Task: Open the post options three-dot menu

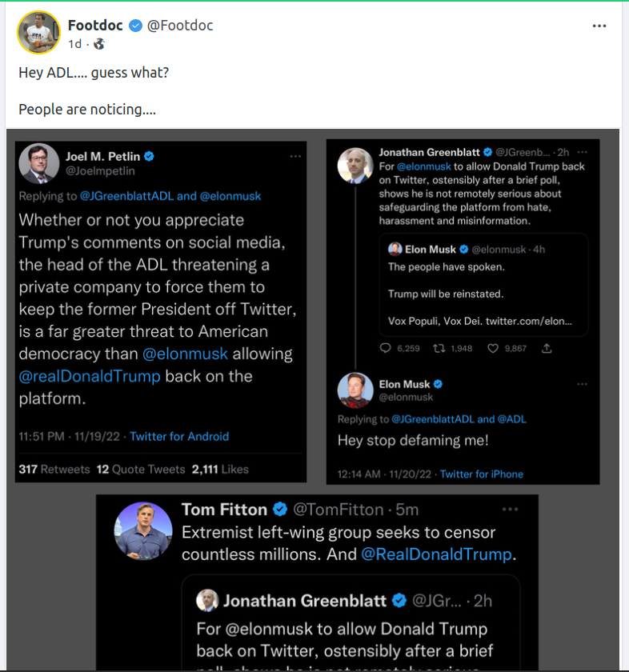Action: (599, 26)
